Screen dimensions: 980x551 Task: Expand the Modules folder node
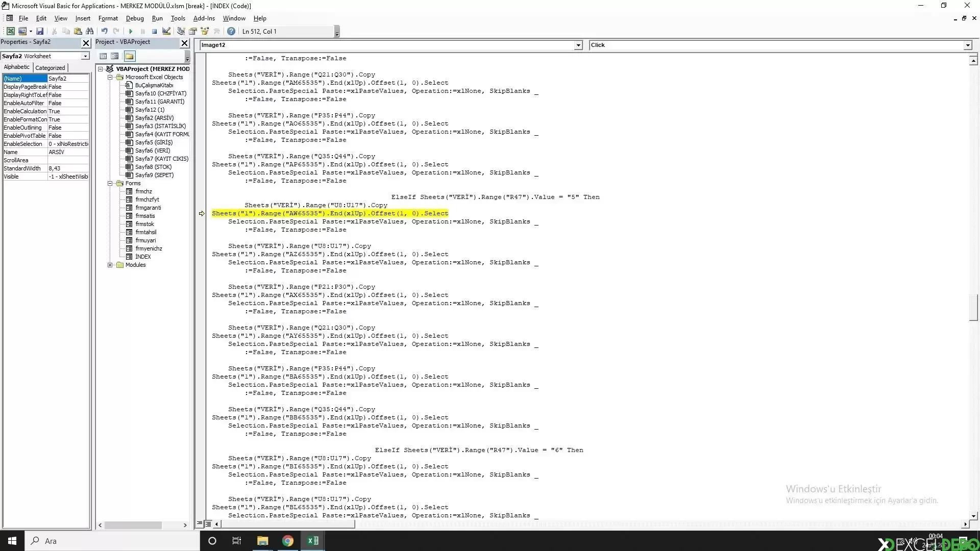[x=110, y=265]
